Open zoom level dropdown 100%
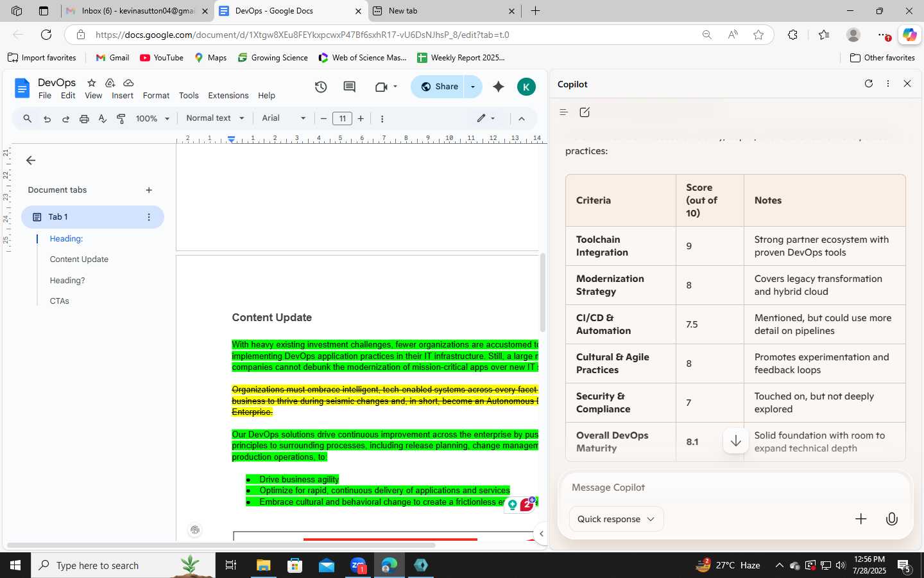The image size is (924, 578). pos(153,119)
